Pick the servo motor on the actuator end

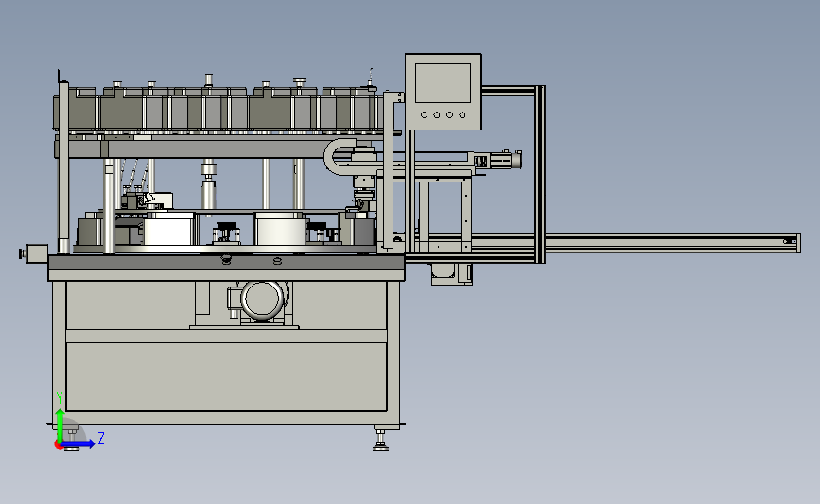tap(506, 160)
